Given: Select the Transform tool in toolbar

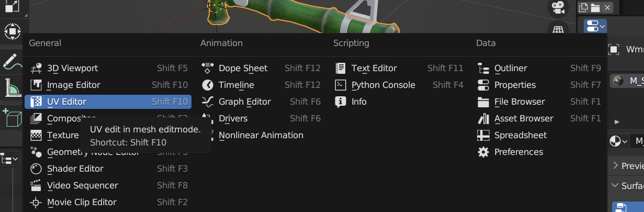Looking at the screenshot, I should [x=12, y=32].
